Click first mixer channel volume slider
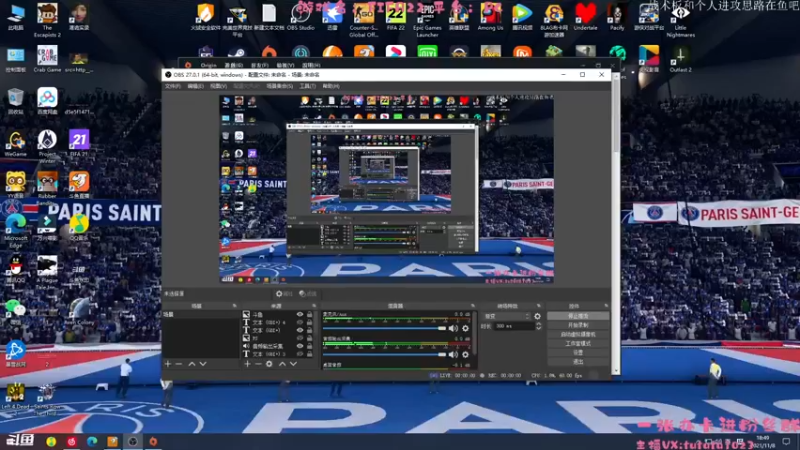This screenshot has height=450, width=800. click(x=385, y=329)
